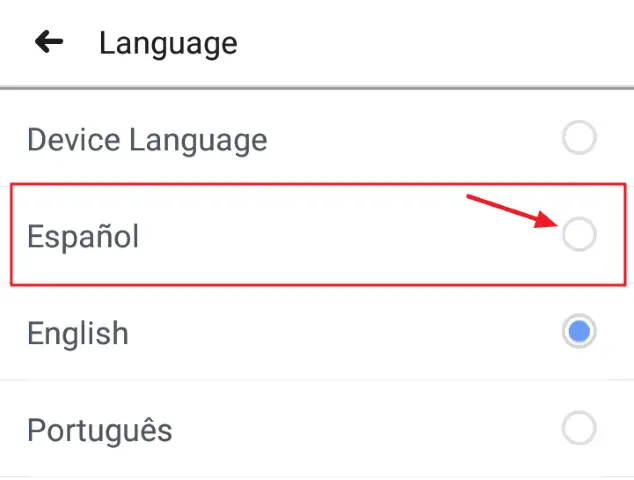Tap the Device Language label text
The width and height of the screenshot is (634, 480).
pyautogui.click(x=147, y=140)
